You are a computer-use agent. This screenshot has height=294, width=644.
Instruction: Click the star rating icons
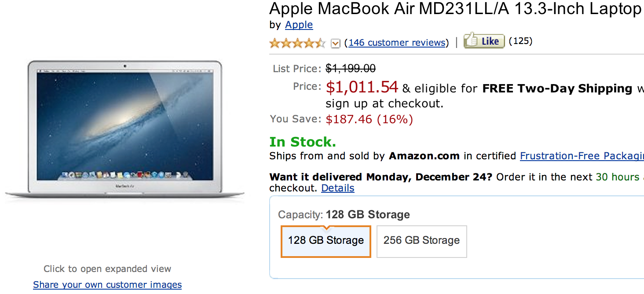pyautogui.click(x=297, y=43)
